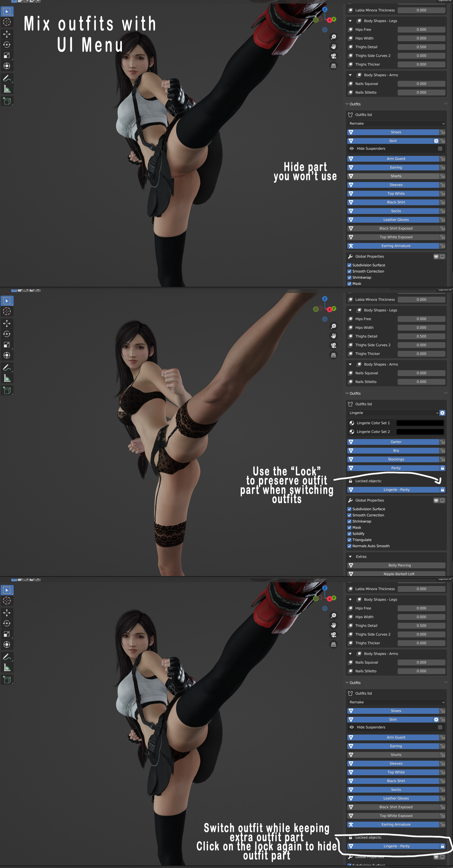The height and width of the screenshot is (868, 453).
Task: Activate the 3D Cursor tool in top screenshot
Action: [x=7, y=22]
